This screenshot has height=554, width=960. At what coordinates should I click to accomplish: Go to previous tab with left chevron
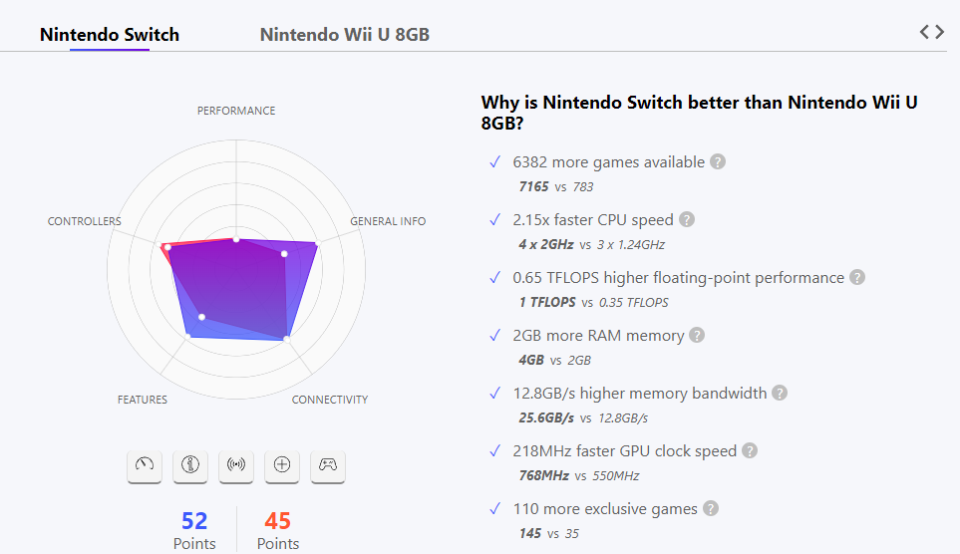(x=925, y=32)
